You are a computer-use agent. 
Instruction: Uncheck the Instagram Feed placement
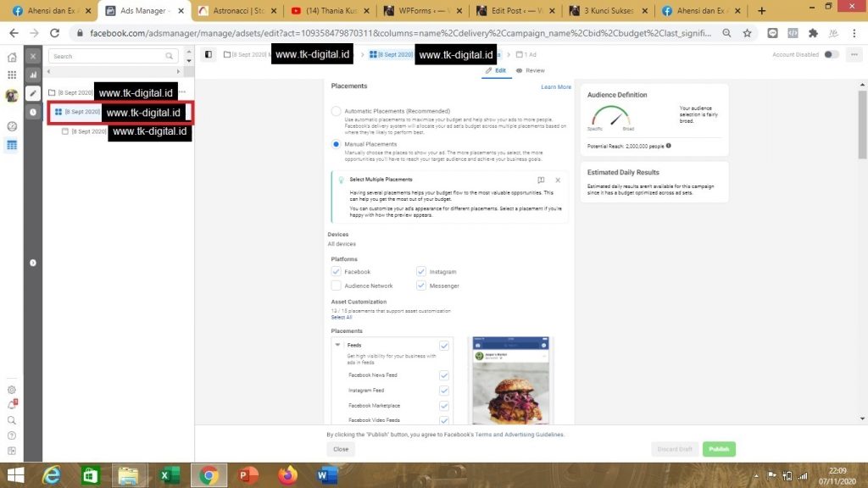pos(444,391)
